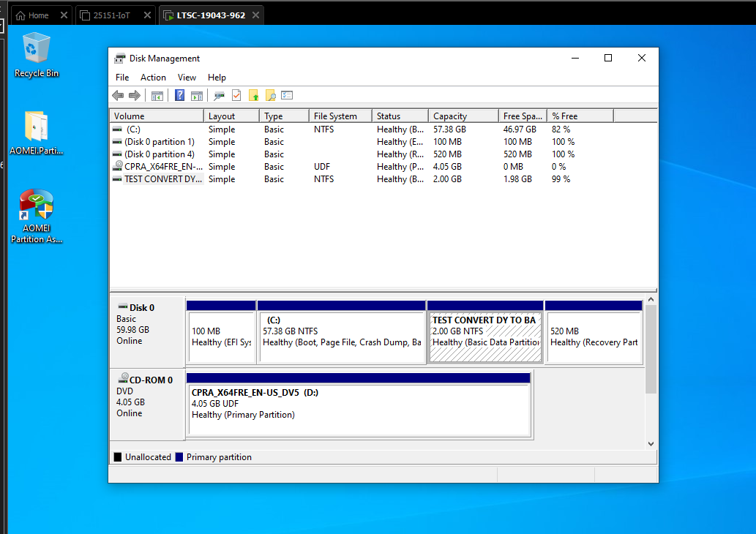Open the Help menu
This screenshot has width=756, height=534.
(217, 77)
